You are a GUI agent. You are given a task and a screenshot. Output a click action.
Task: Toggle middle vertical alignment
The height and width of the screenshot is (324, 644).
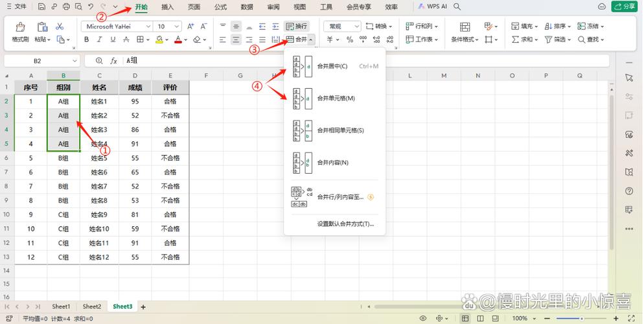point(236,27)
